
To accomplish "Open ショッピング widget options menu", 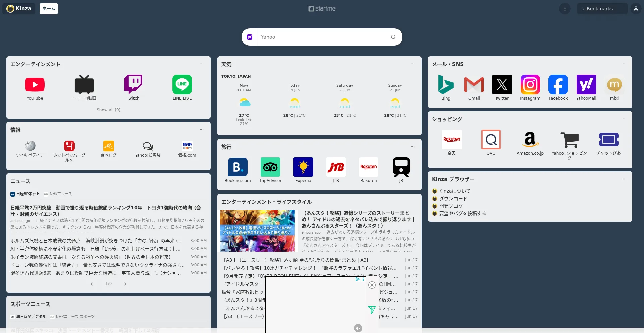I will pyautogui.click(x=623, y=119).
